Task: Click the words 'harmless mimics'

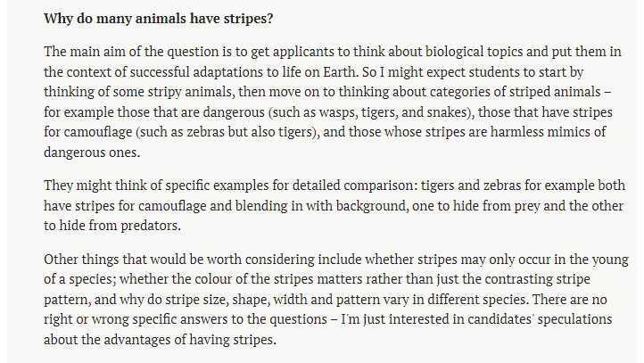Action: pyautogui.click(x=541, y=132)
